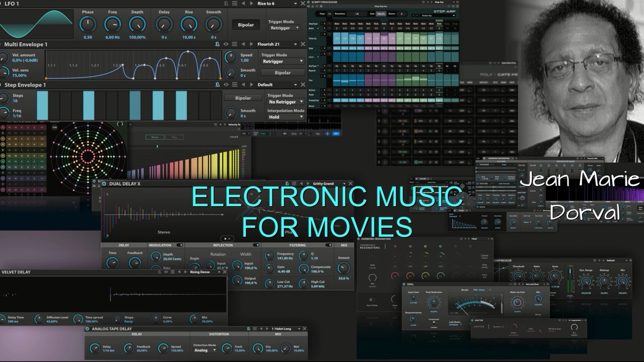Select previous preset arrow in Multi Envelope 1

click(244, 44)
